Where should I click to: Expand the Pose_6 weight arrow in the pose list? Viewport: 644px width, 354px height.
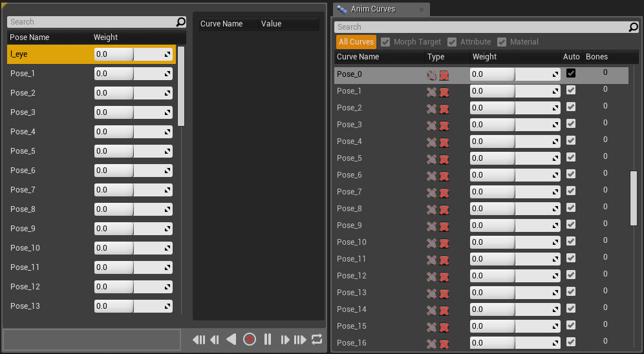(167, 171)
